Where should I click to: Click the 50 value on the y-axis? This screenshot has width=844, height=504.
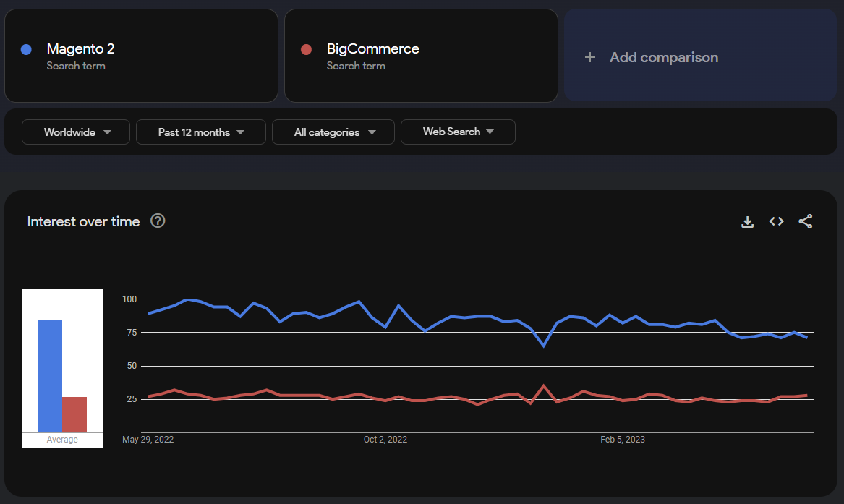point(132,366)
